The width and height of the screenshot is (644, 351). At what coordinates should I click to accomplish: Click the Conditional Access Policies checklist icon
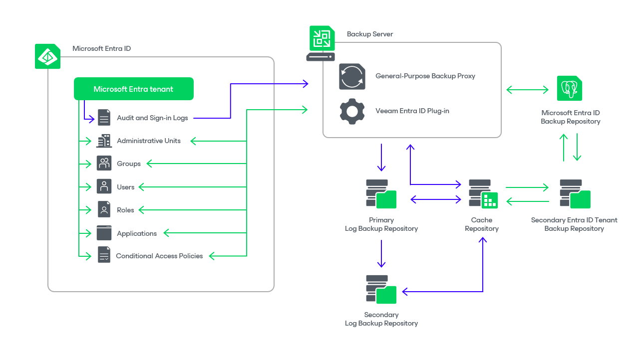(104, 255)
